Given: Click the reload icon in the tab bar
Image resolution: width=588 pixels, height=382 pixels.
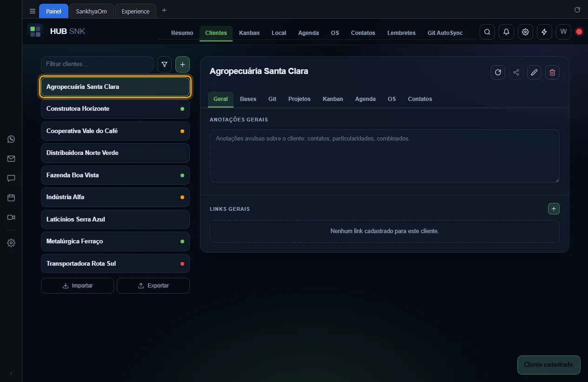Looking at the screenshot, I should [x=577, y=9].
